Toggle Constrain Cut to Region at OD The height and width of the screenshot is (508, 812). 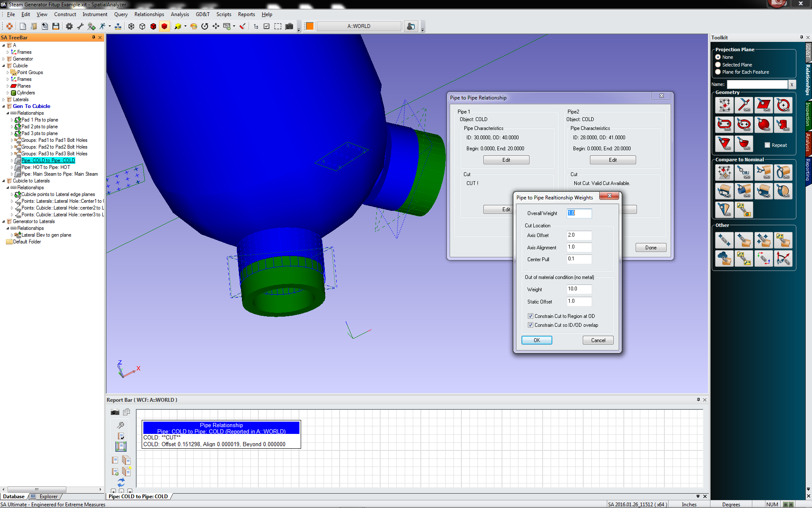coord(530,316)
